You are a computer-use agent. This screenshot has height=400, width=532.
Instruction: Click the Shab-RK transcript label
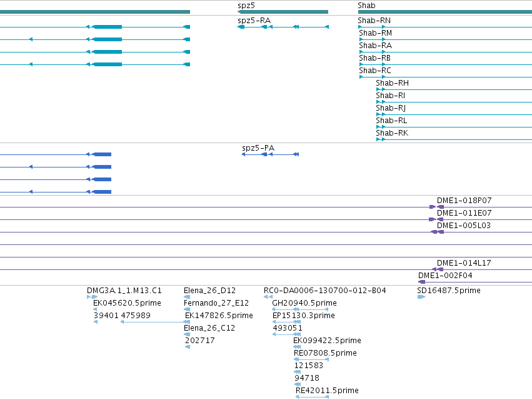392,133
